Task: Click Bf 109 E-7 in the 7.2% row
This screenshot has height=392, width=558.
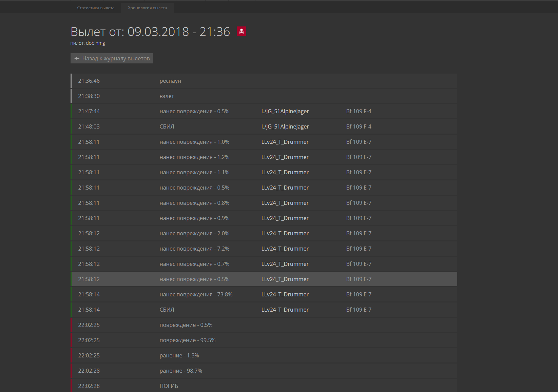Action: (359, 249)
